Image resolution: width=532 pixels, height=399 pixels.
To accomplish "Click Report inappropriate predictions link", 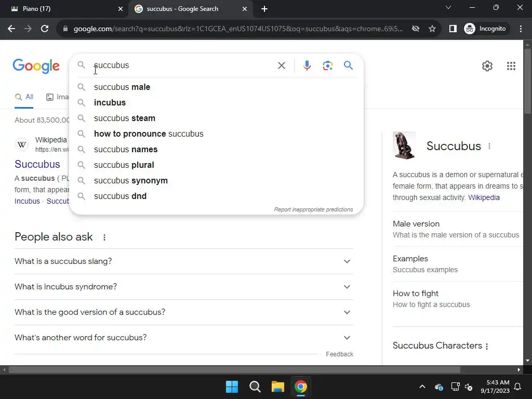I will tap(313, 209).
